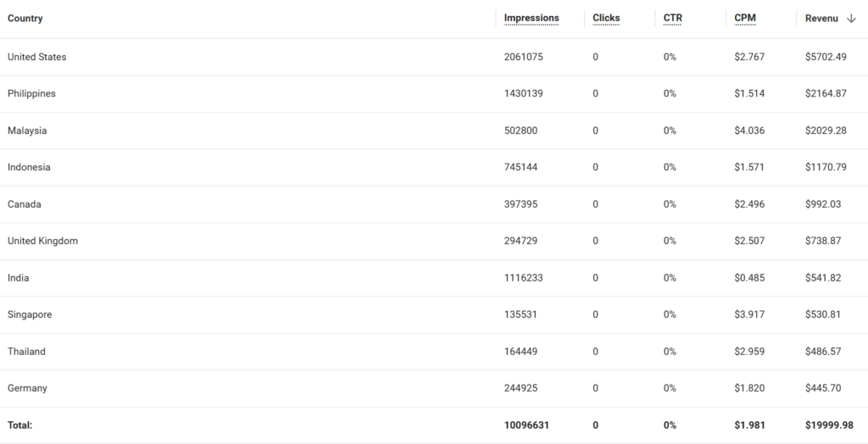This screenshot has width=868, height=444.
Task: Click the CTR column header
Action: point(672,19)
